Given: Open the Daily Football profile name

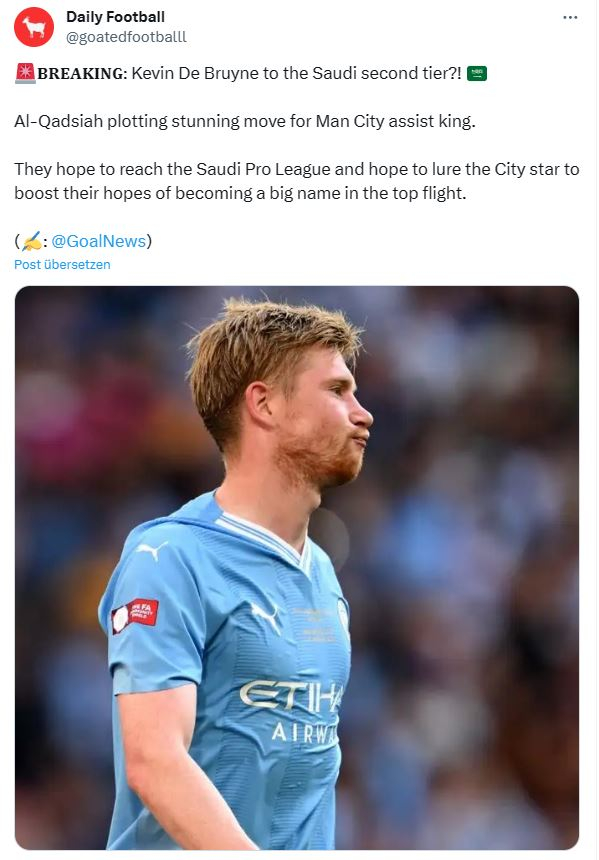Looking at the screenshot, I should (115, 17).
